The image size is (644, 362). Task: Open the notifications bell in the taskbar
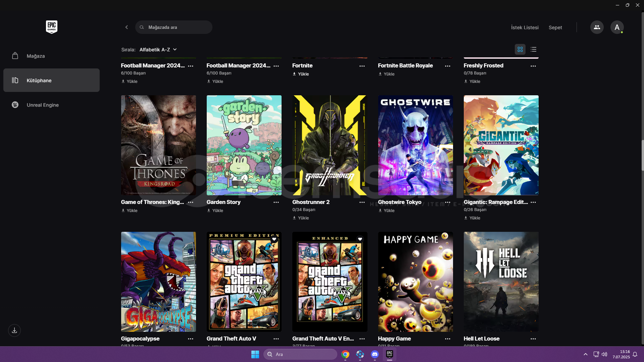pyautogui.click(x=635, y=354)
